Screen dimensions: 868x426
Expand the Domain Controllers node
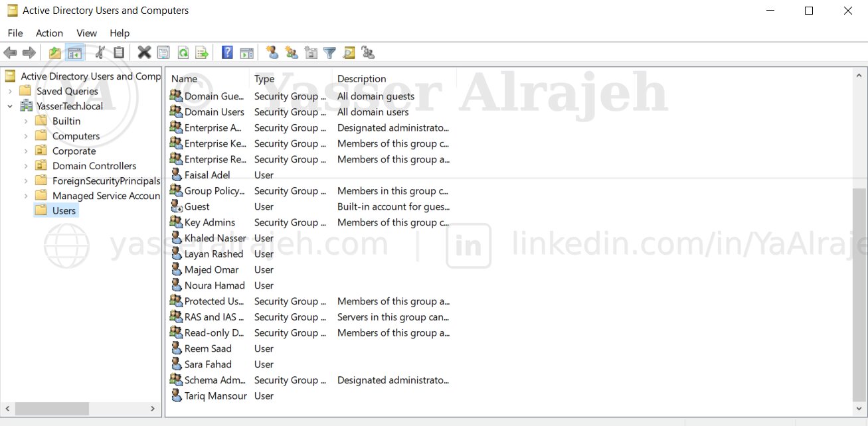pos(26,166)
